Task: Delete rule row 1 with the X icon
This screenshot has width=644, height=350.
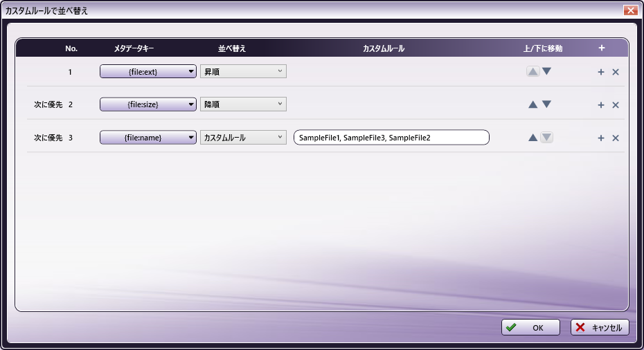Action: pyautogui.click(x=616, y=72)
